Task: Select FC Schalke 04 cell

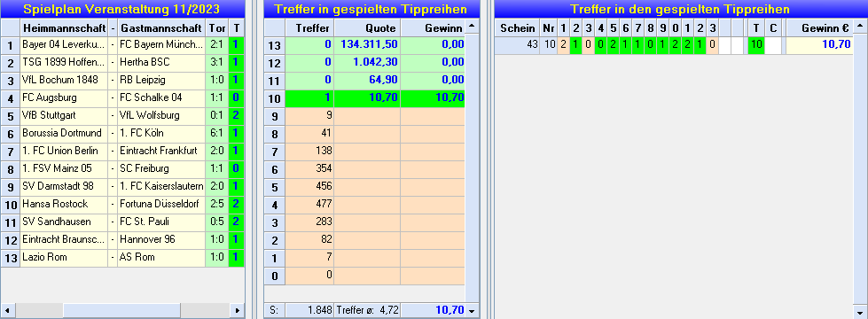Action: (x=161, y=97)
